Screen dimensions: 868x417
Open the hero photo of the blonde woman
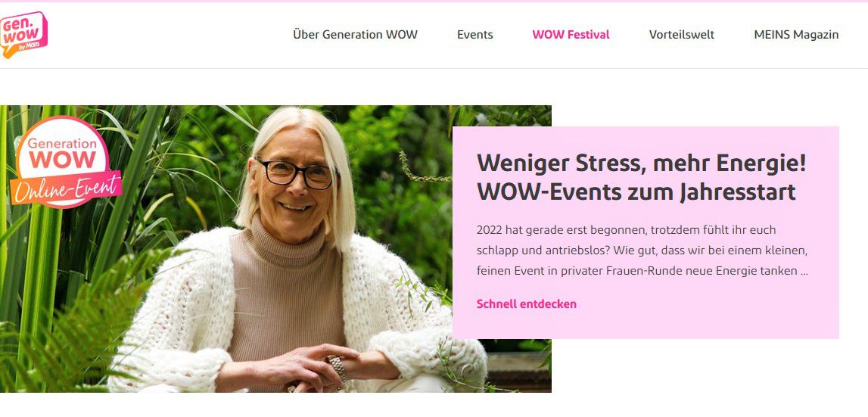pyautogui.click(x=275, y=249)
